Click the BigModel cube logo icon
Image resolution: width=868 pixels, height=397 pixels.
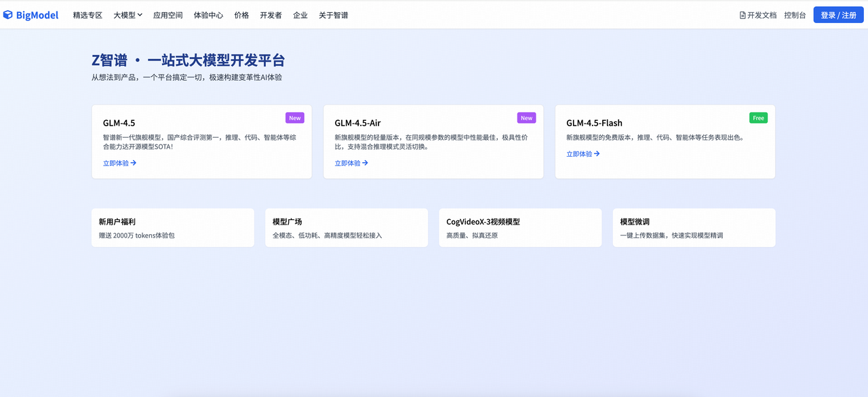[x=8, y=15]
